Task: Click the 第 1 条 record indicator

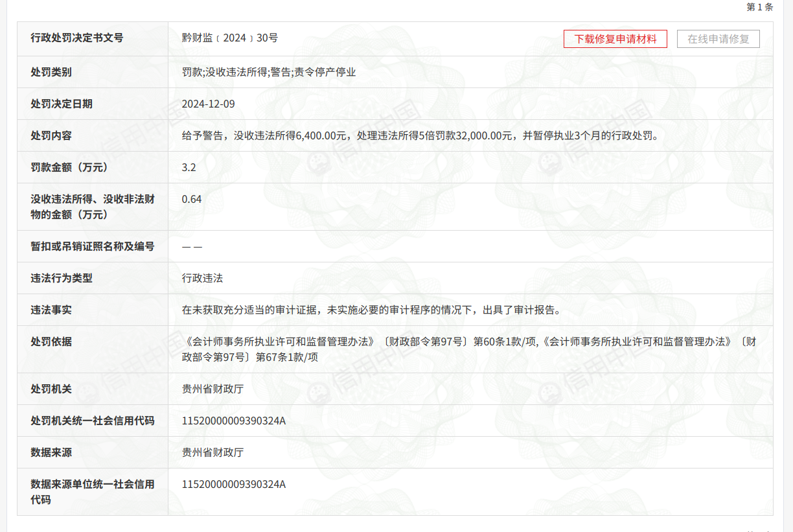Action: (759, 7)
